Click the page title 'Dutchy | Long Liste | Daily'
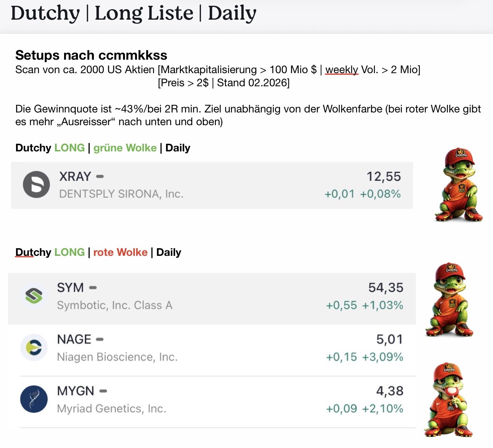This screenshot has height=448, width=493. 134,13
